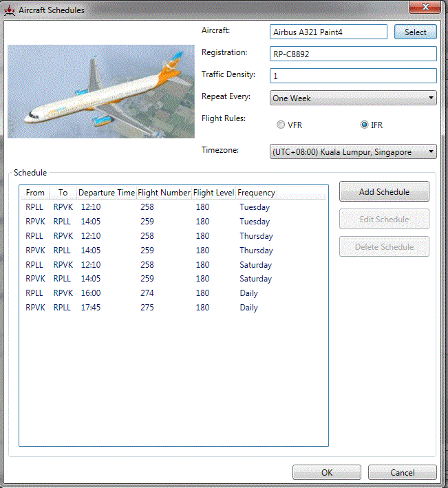This screenshot has height=488, width=448.
Task: Select flight 275 Daily schedule row
Action: coord(173,308)
